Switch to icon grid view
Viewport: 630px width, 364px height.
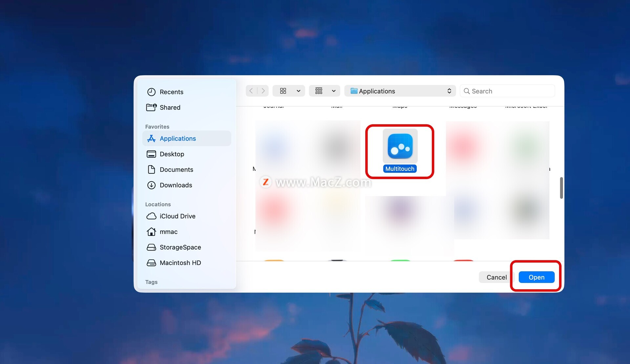click(283, 91)
